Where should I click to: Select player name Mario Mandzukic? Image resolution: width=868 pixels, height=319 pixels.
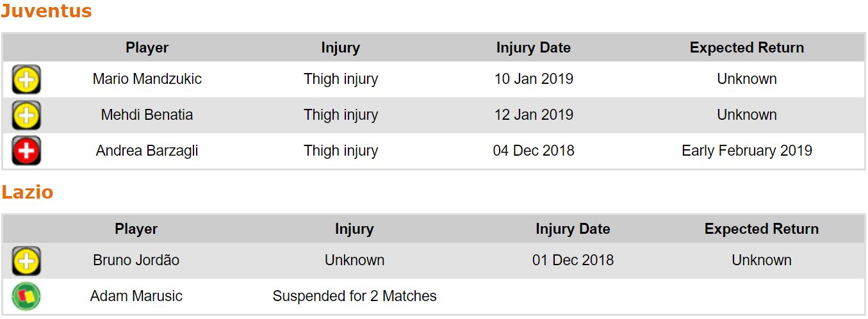coord(147,79)
